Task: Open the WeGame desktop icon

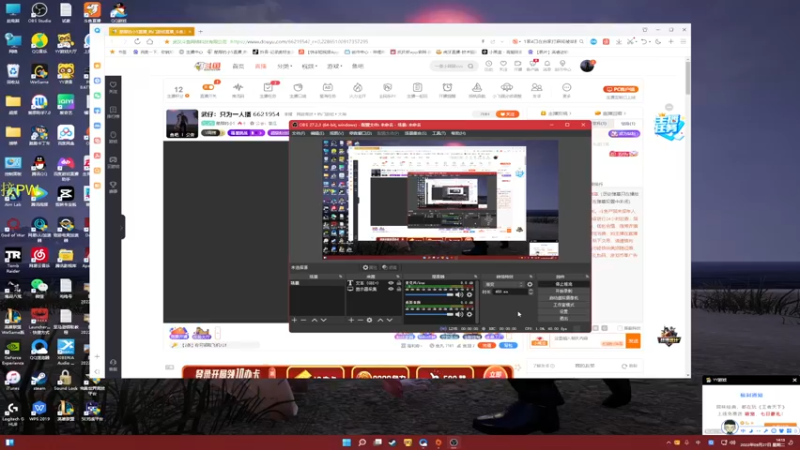Action: (x=39, y=73)
